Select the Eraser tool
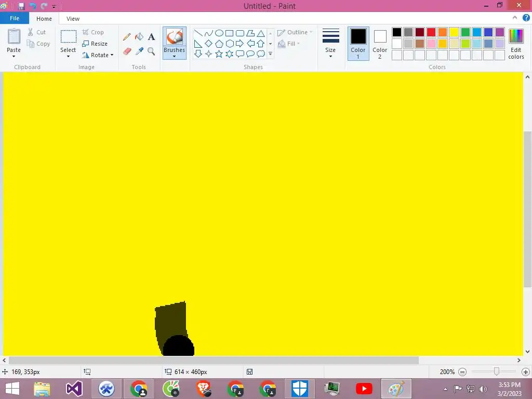This screenshot has width=532, height=399. pos(127,51)
